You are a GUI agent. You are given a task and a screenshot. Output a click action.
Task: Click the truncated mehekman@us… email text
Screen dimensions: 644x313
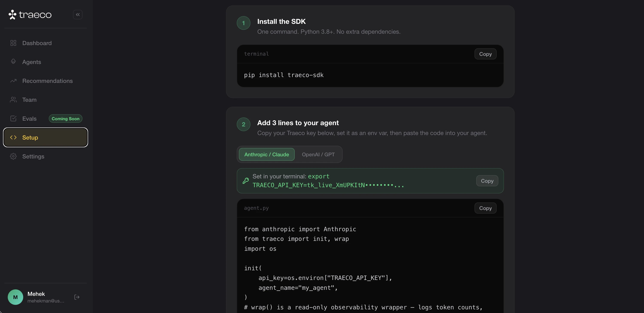(46, 301)
